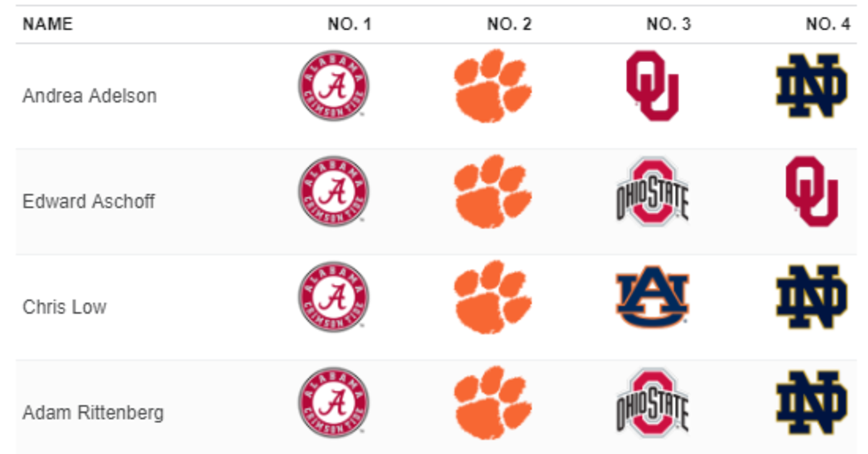Image resolution: width=868 pixels, height=454 pixels.
Task: Open Edward Aschoff's name
Action: coord(89,201)
